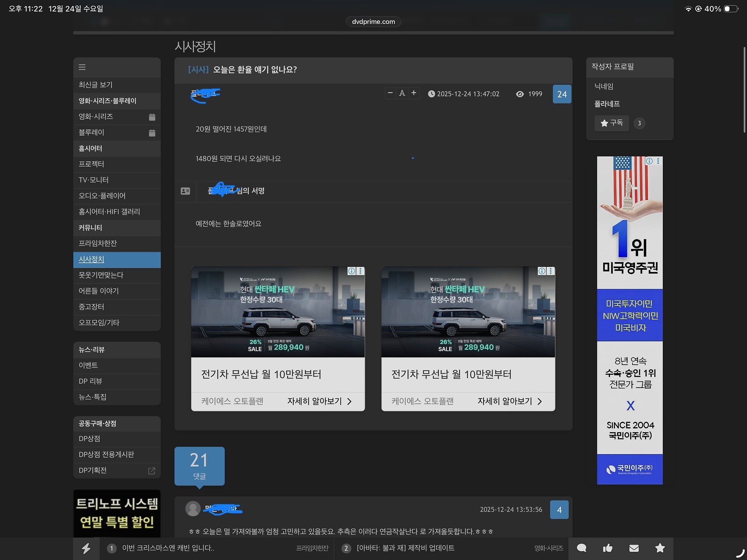Screen dimensions: 747x560
Task: Open the 영화·시리즈 calendar icon
Action: pyautogui.click(x=152, y=117)
